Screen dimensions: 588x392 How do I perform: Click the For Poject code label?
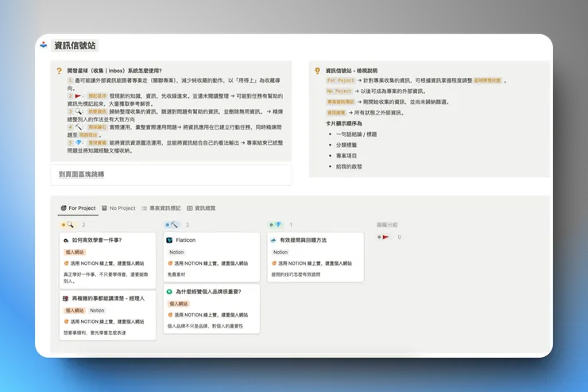pos(340,80)
